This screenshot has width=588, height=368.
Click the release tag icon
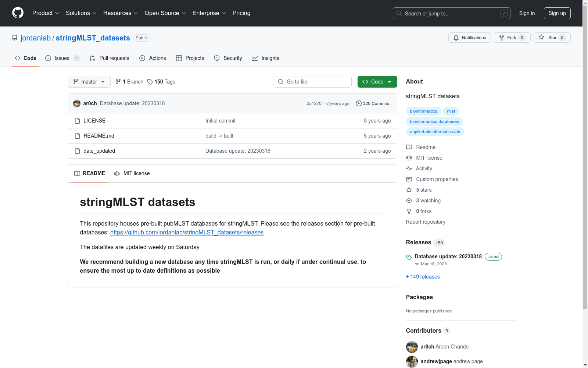tap(409, 257)
